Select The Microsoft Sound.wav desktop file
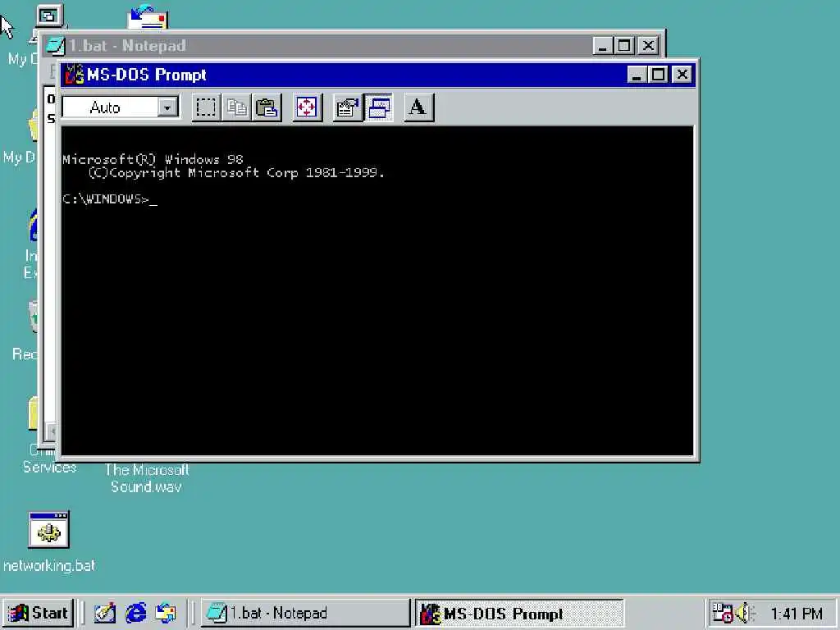Viewport: 840px width, 630px height. (x=146, y=478)
